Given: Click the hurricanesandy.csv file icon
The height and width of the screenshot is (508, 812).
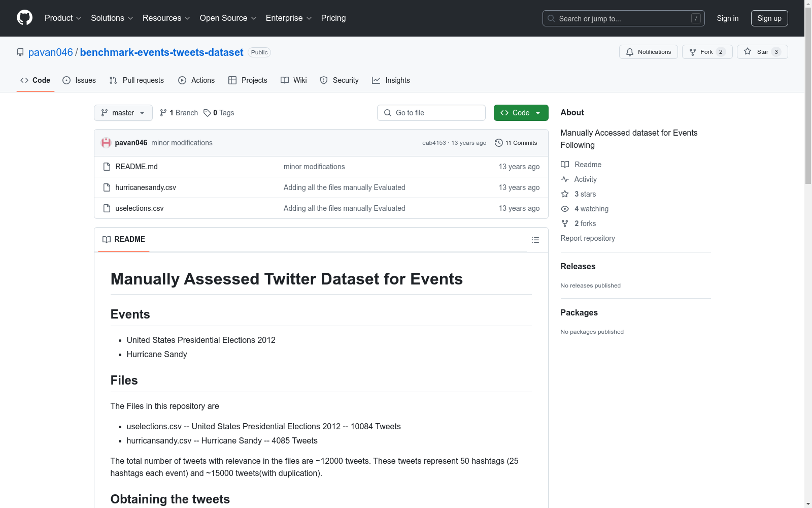Looking at the screenshot, I should tap(107, 187).
